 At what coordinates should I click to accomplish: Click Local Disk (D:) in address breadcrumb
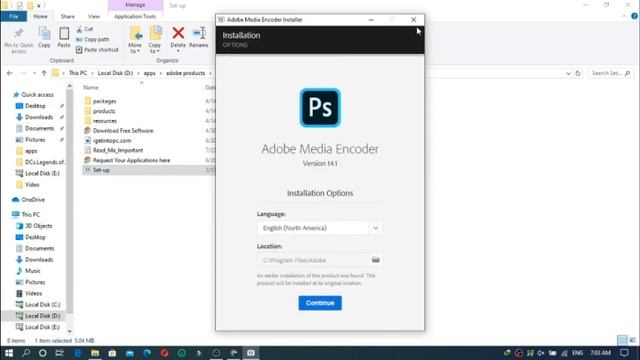tap(115, 73)
